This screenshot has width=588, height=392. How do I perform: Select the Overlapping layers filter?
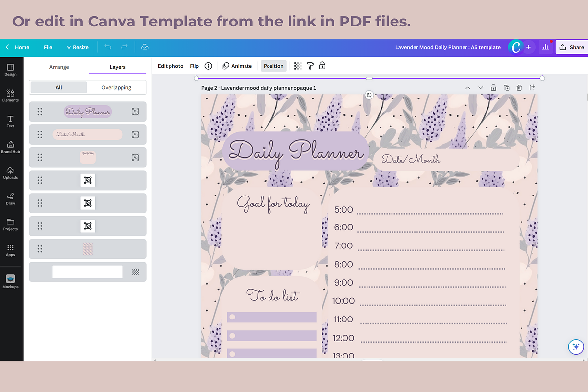pos(117,87)
